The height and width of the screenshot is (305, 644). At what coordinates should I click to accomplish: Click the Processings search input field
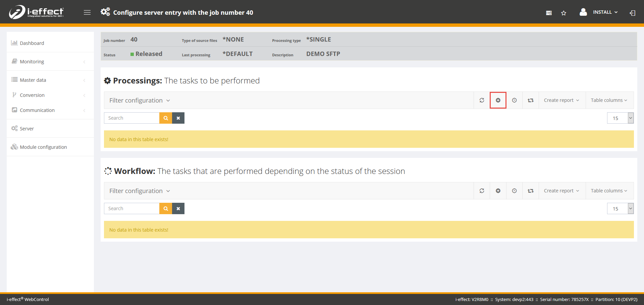[131, 118]
